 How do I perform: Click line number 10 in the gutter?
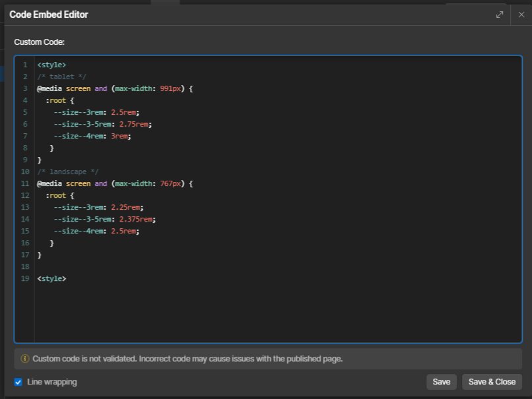pos(25,171)
